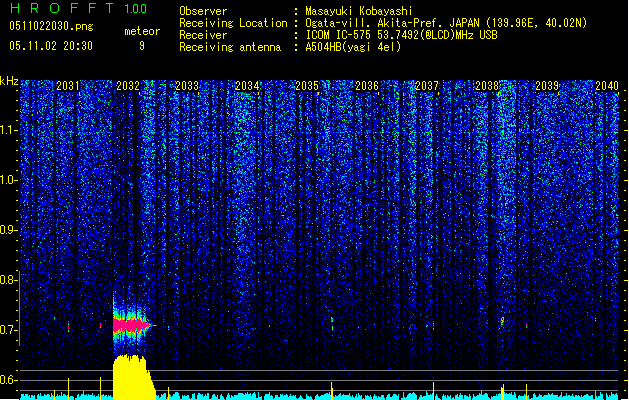The height and width of the screenshot is (400, 629).
Task: Click the 0.8 kHz axis tick label
Action: 8,280
